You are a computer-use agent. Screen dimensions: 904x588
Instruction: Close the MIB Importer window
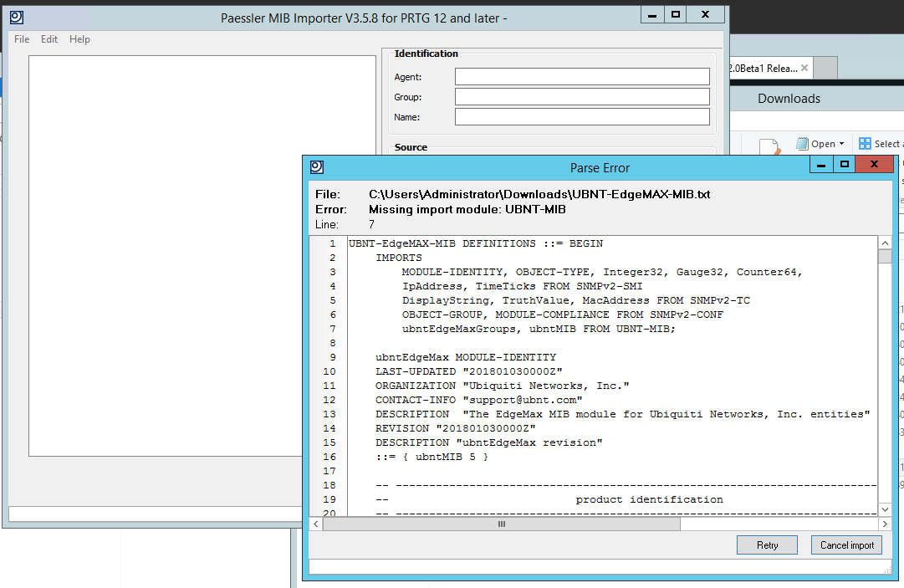705,15
